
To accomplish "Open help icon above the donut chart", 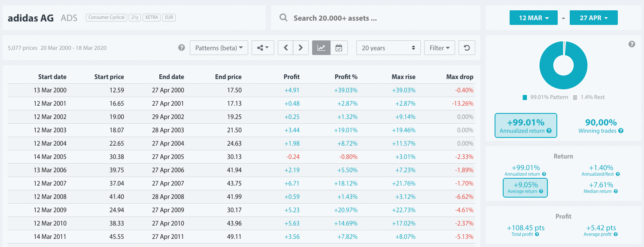I will click(x=632, y=44).
